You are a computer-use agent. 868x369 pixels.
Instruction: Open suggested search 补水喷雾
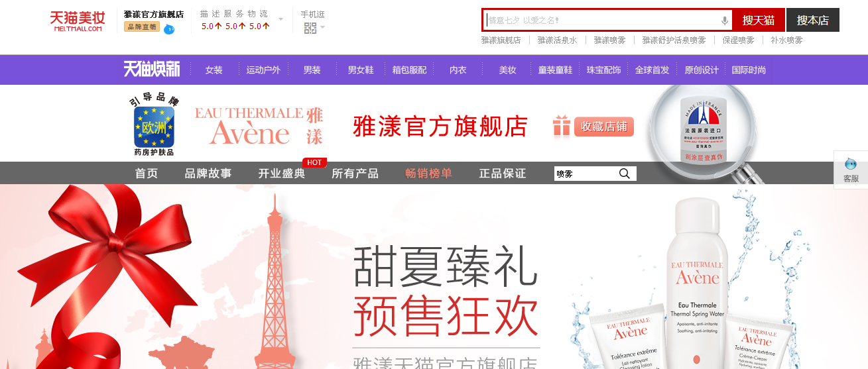(x=786, y=40)
